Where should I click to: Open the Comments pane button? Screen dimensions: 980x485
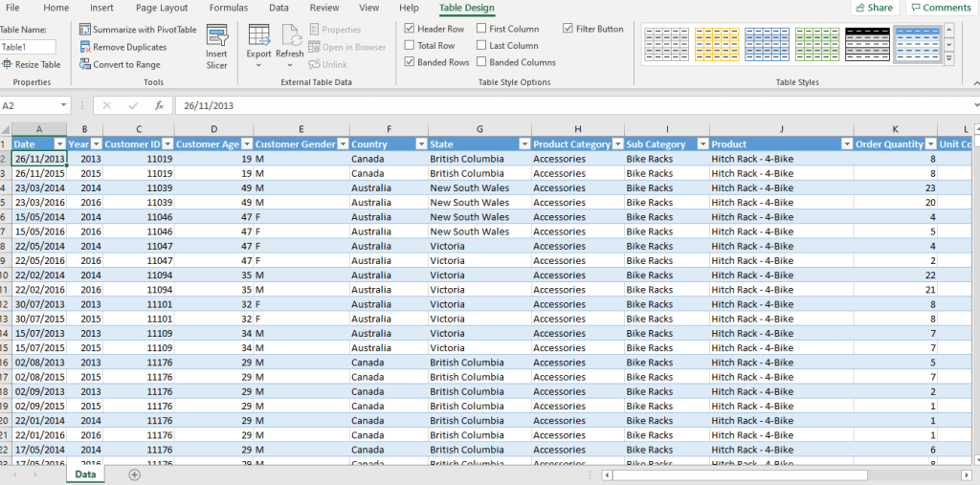click(940, 8)
